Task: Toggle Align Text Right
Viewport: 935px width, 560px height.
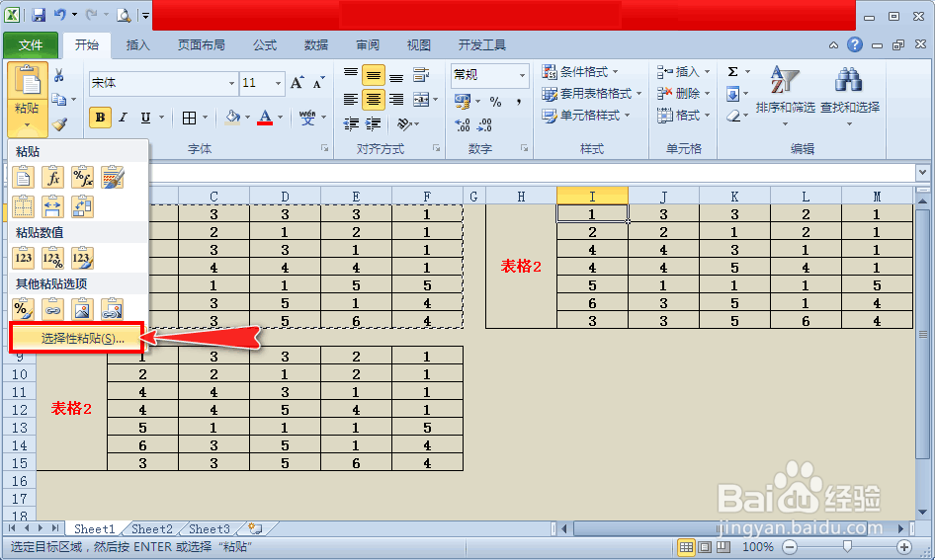Action: point(396,100)
